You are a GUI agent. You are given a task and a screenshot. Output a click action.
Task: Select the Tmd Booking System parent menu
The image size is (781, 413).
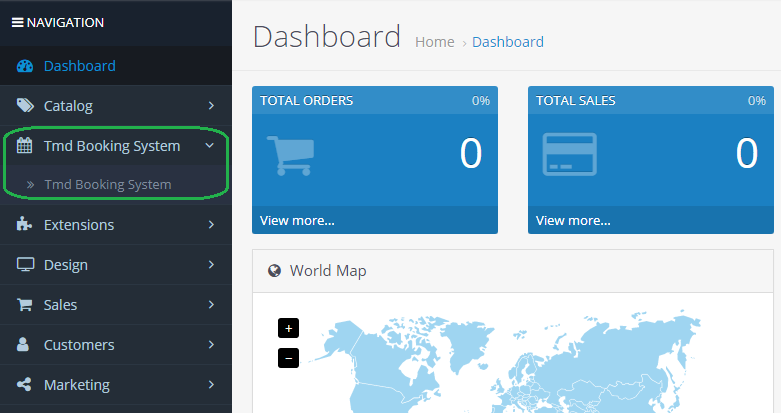[x=116, y=145]
